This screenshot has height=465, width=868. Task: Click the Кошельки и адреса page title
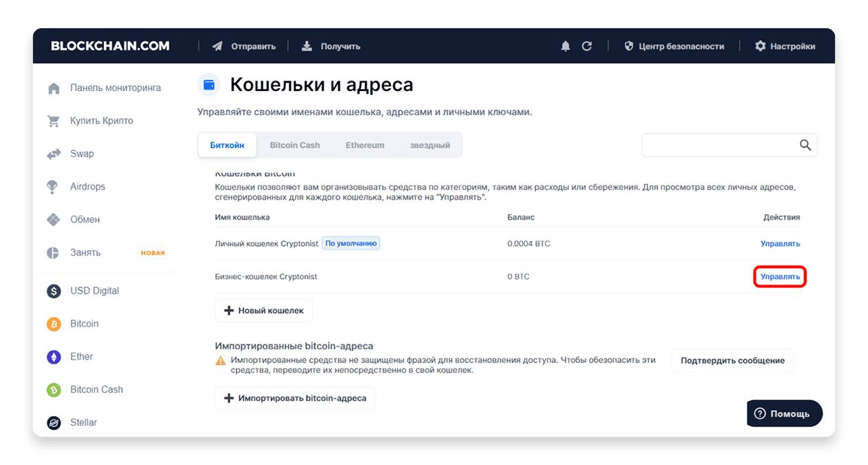pyautogui.click(x=322, y=85)
